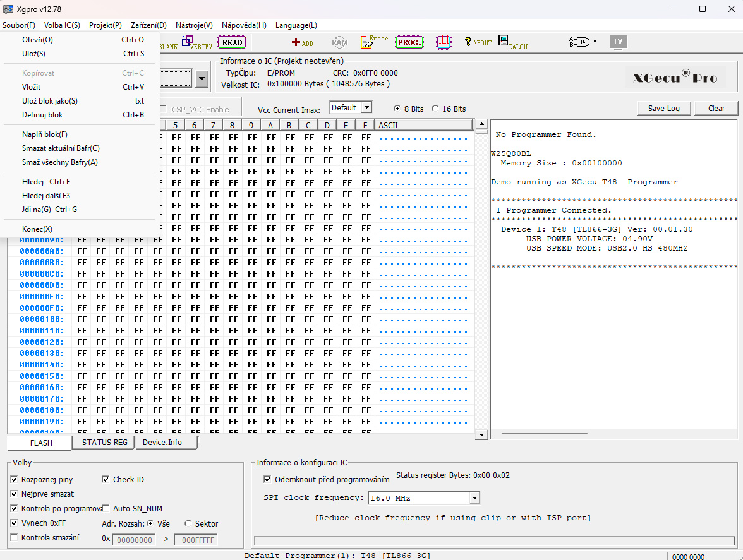Click address row 00000100:
This screenshot has width=743, height=560.
42,319
